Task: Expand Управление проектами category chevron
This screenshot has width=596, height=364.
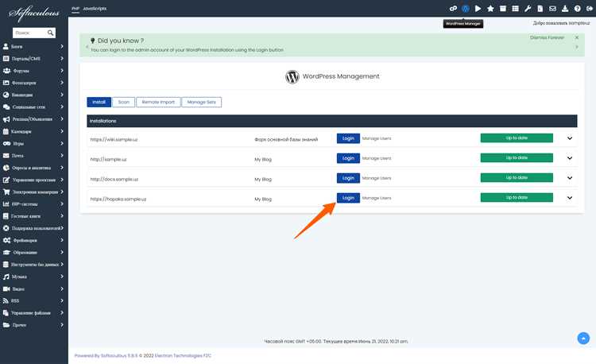Action: click(61, 180)
